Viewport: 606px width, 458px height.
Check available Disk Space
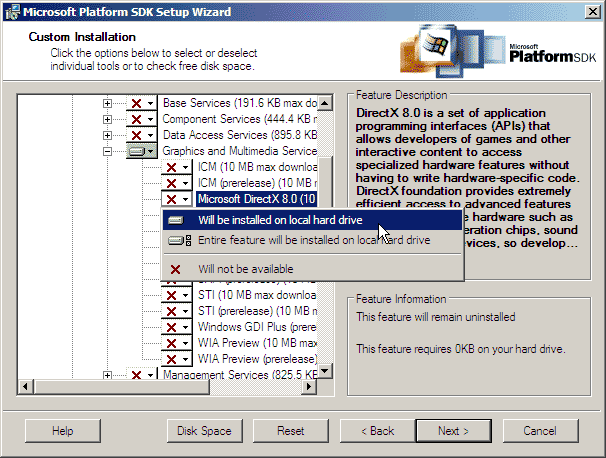point(204,431)
